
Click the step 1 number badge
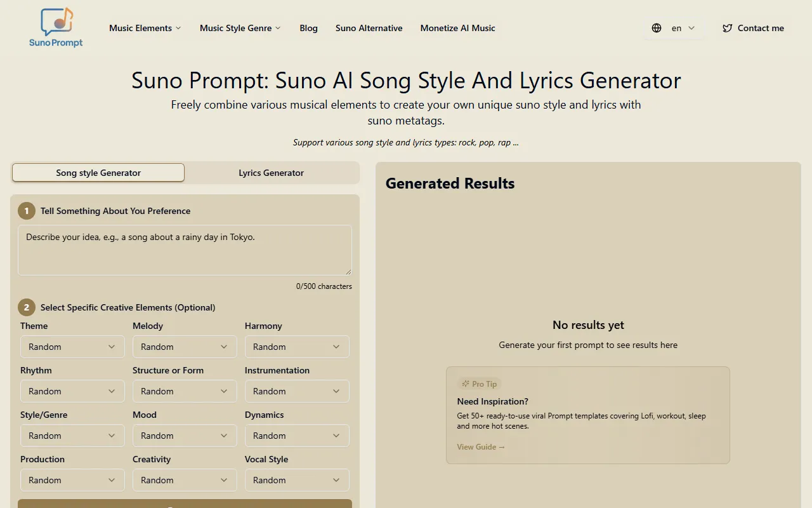pos(27,211)
